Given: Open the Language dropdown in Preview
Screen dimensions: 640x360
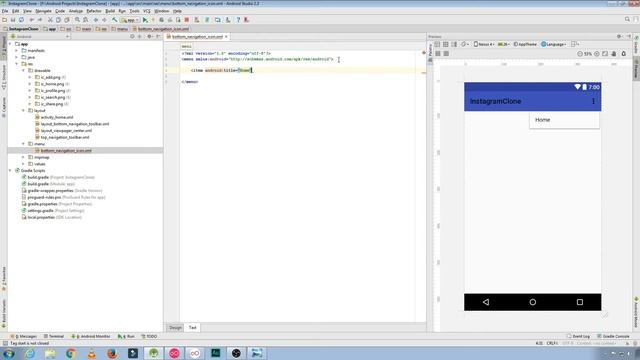Looking at the screenshot, I should click(x=553, y=44).
